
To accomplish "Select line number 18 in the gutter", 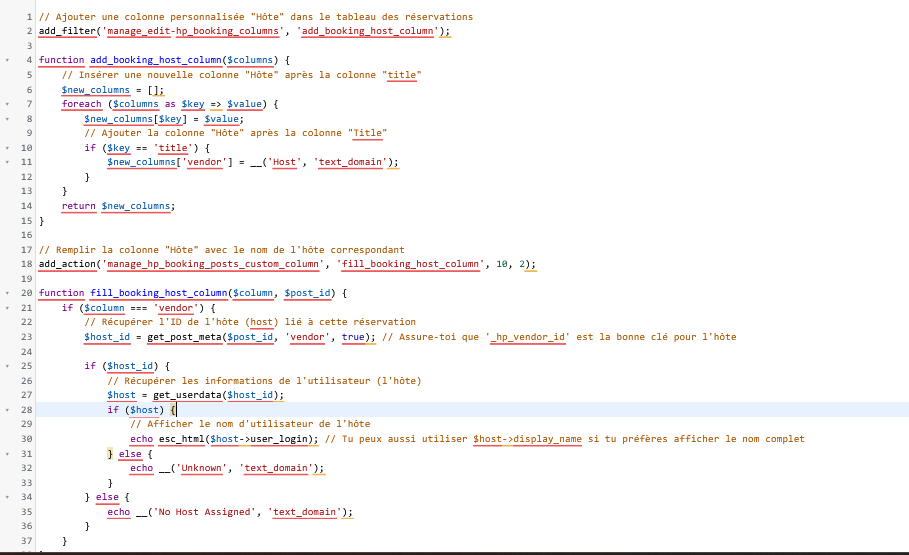I will pos(27,264).
